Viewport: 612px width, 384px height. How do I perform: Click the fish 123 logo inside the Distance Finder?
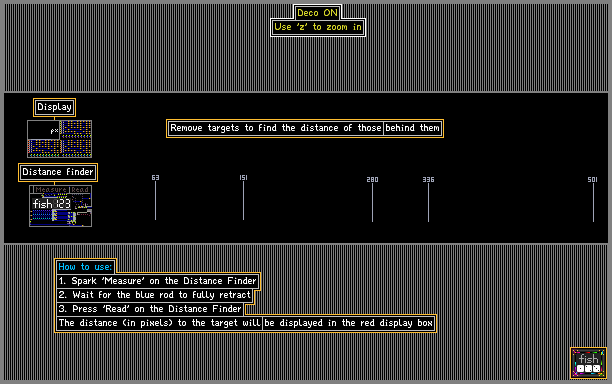pyautogui.click(x=52, y=204)
